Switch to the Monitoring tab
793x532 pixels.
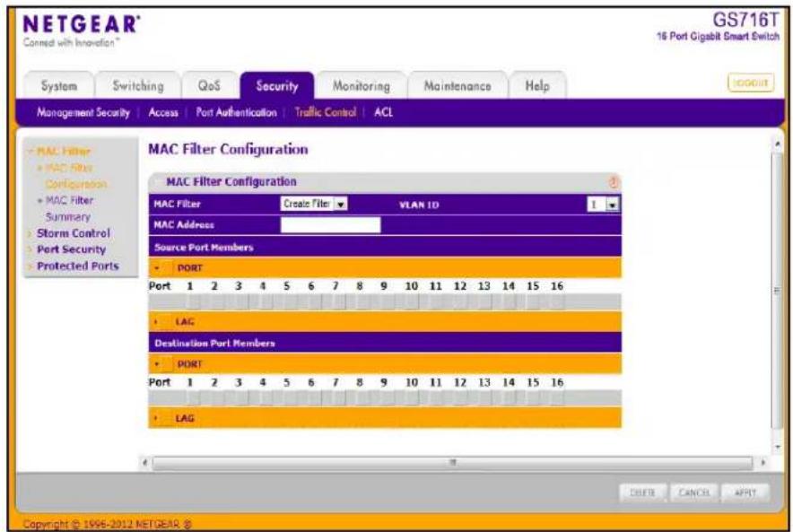tap(362, 86)
